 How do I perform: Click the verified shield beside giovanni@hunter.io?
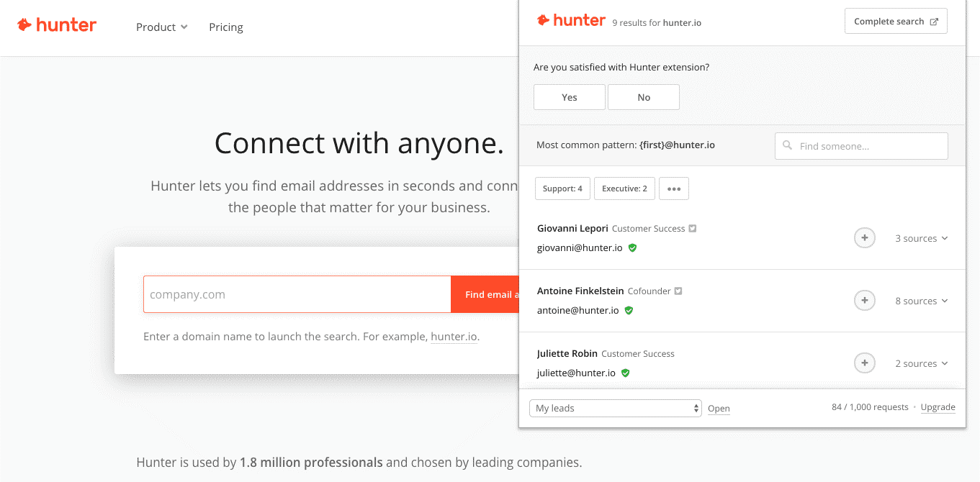pos(632,247)
